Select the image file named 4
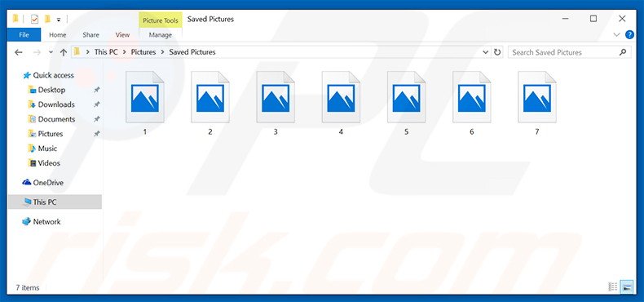The width and height of the screenshot is (644, 302). [x=341, y=104]
